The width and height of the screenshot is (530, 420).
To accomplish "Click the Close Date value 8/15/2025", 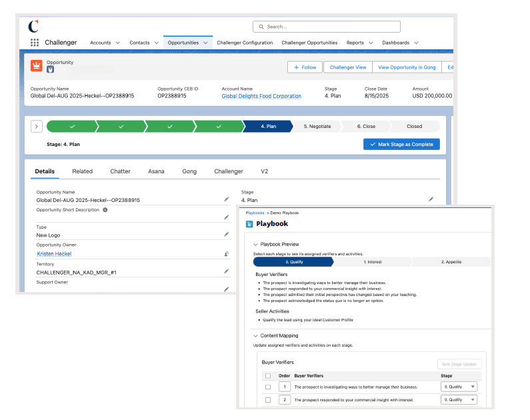I will click(x=377, y=96).
